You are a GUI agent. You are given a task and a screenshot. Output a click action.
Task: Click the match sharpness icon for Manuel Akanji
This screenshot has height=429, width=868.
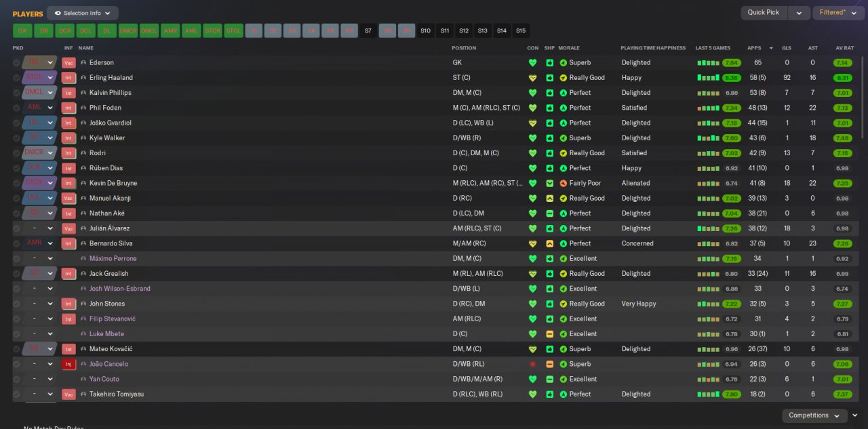coord(550,199)
